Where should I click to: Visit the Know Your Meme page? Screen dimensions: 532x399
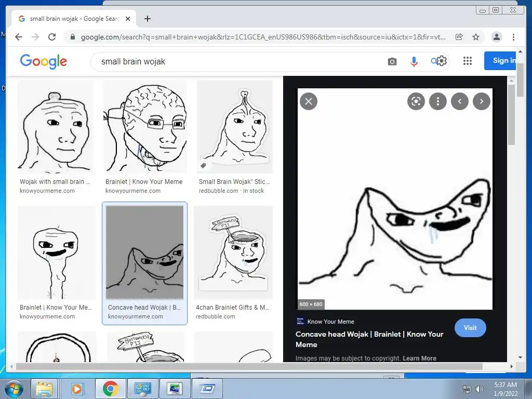pos(470,328)
